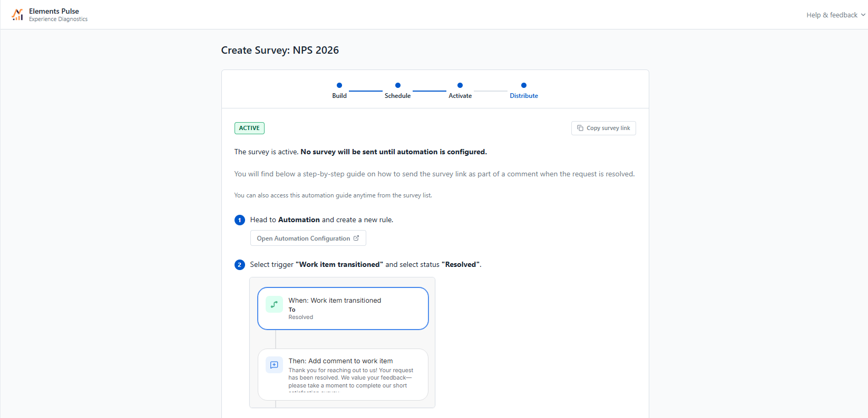868x418 pixels.
Task: Select the When: Work item transitioned card
Action: [x=343, y=308]
